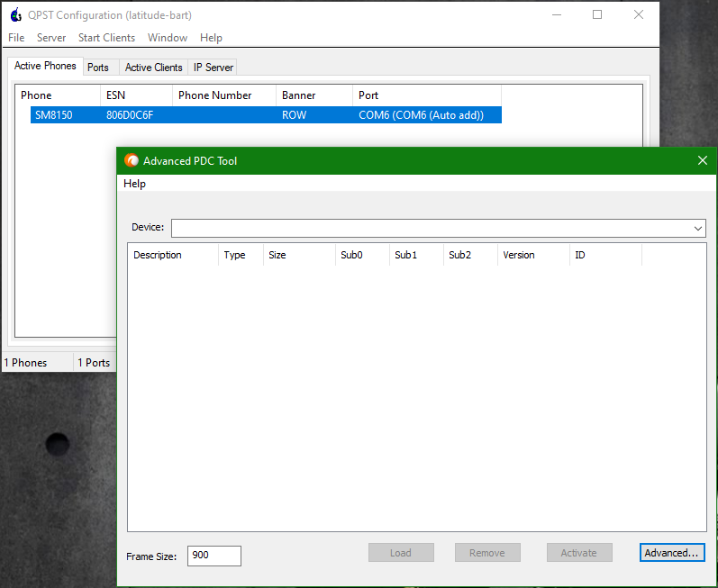Switch to the Active Phones tab
Screen dimensions: 718x588
pyautogui.click(x=45, y=66)
